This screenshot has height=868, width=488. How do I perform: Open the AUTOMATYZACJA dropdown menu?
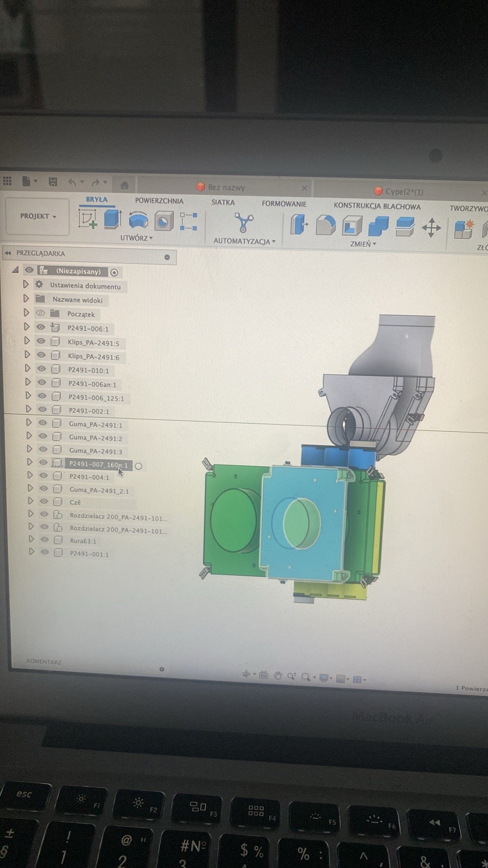pos(244,241)
